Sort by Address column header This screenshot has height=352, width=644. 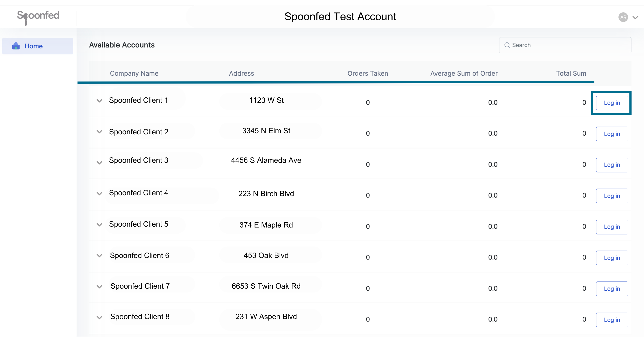tap(241, 73)
